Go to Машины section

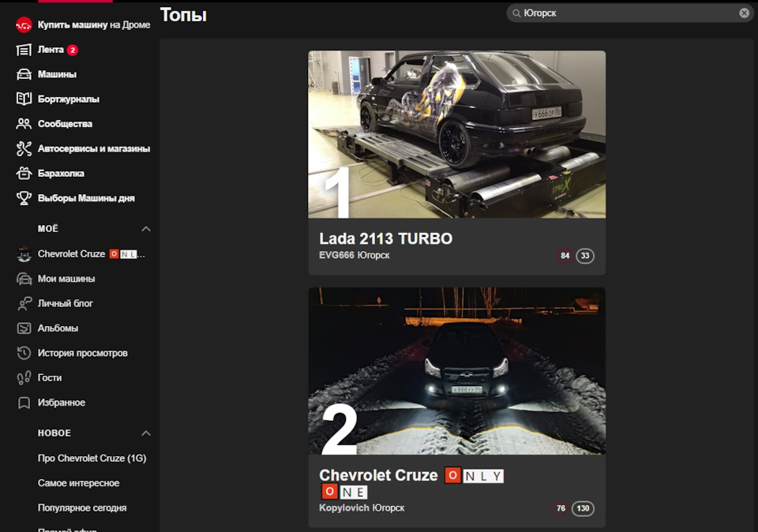tap(57, 74)
